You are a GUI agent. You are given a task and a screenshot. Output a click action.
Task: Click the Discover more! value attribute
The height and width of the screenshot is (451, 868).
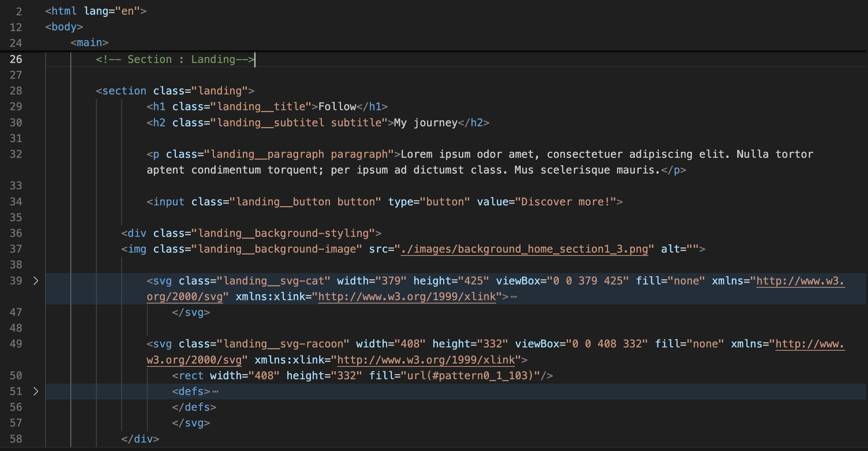(565, 202)
